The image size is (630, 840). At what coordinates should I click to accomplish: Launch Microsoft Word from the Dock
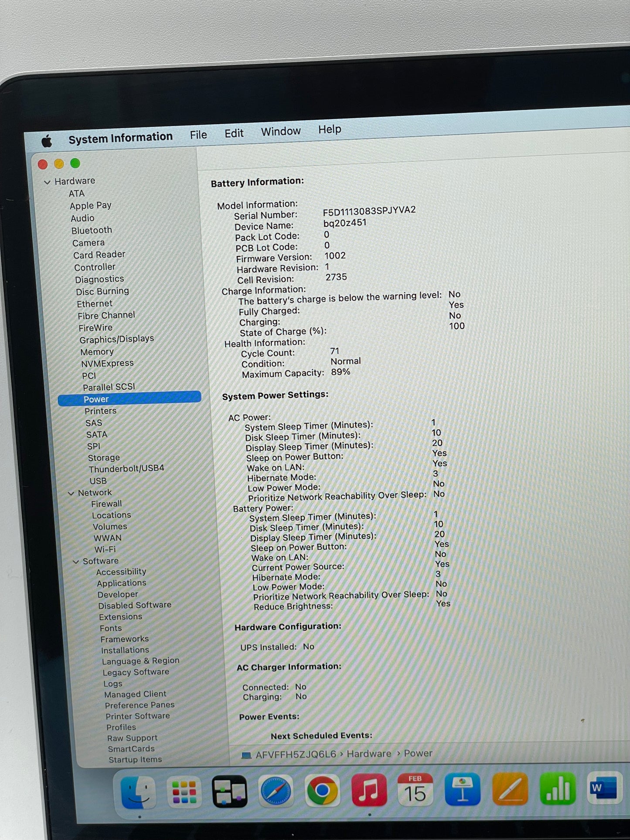coord(604,787)
